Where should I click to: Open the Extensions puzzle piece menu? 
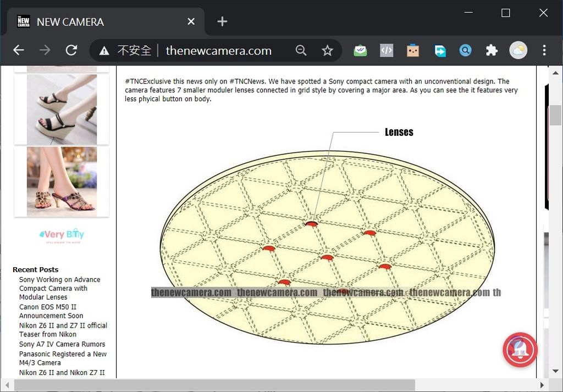(492, 51)
